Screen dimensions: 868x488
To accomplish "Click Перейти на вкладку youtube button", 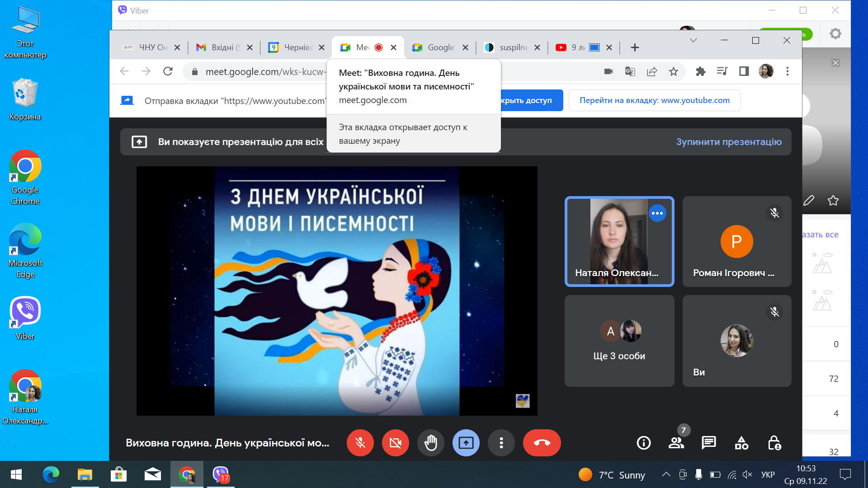I will (x=655, y=100).
